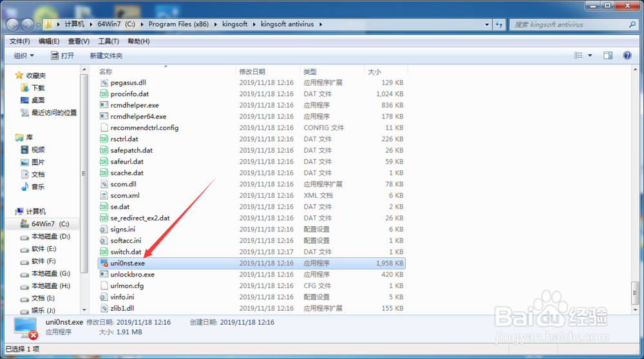Viewport: 644px width, 359px height.
Task: Open the 帮助(H) menu
Action: tap(138, 41)
